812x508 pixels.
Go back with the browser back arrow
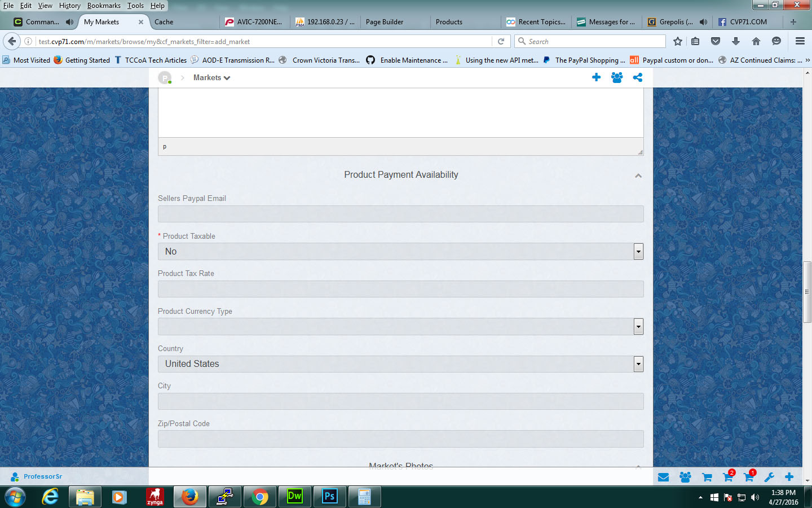(12, 41)
